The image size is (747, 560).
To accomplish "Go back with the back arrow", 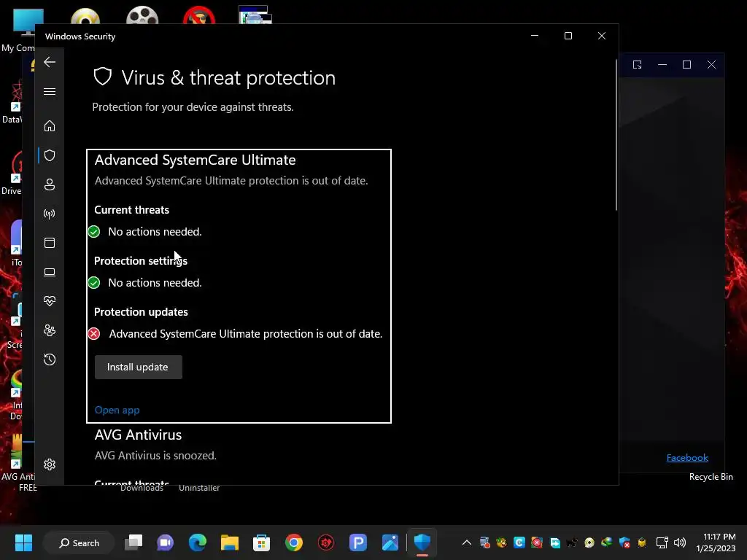I will [50, 62].
